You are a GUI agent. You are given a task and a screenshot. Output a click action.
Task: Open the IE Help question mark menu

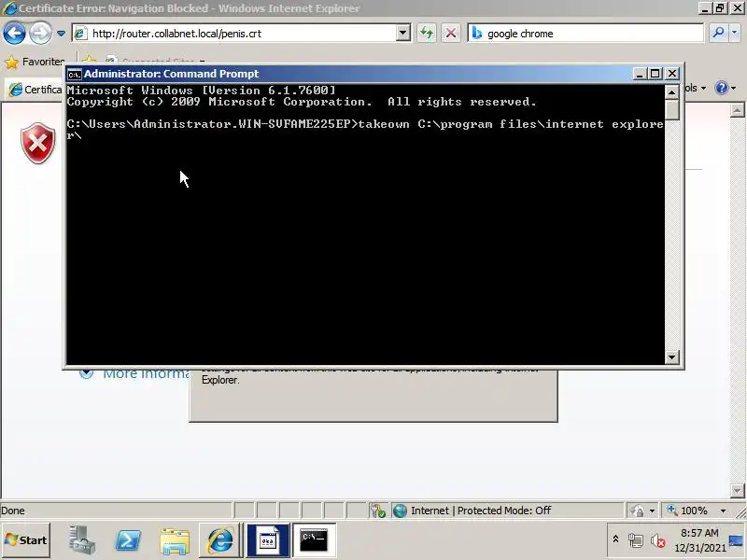[x=726, y=88]
